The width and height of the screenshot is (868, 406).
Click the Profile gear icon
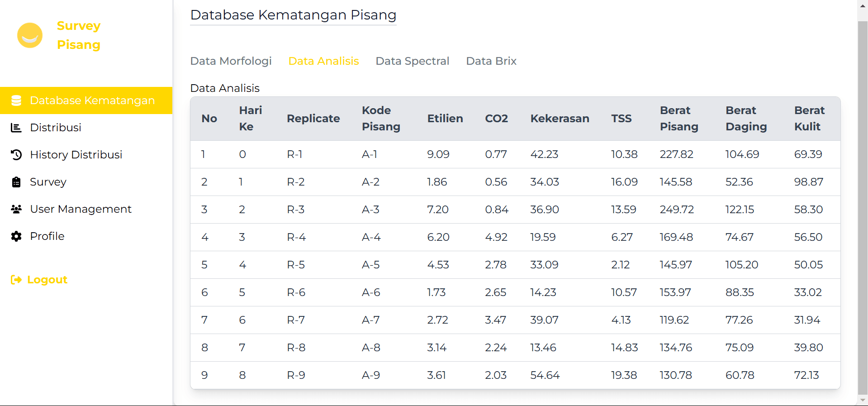pyautogui.click(x=16, y=236)
